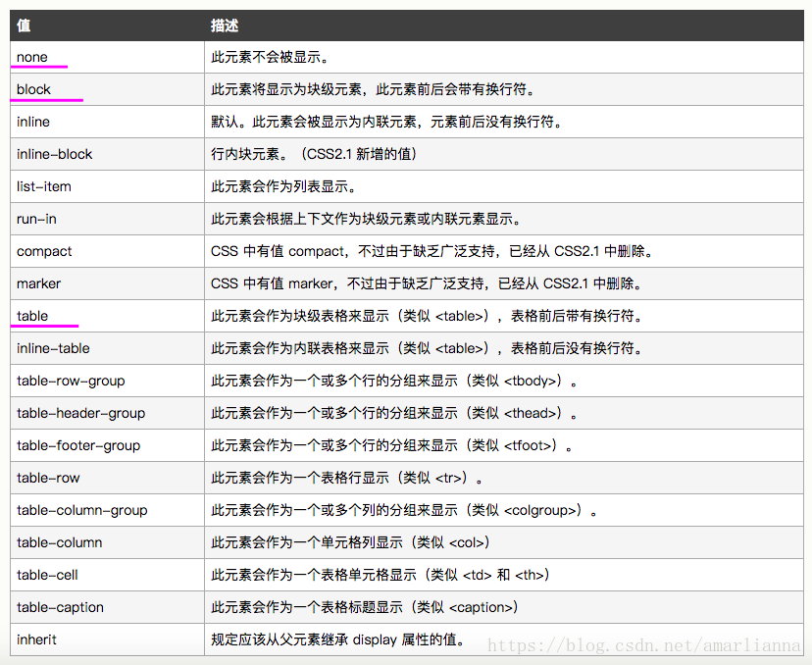Click the 'table-row-group' value cell
Screen dimensions: 812x665
[x=107, y=381]
